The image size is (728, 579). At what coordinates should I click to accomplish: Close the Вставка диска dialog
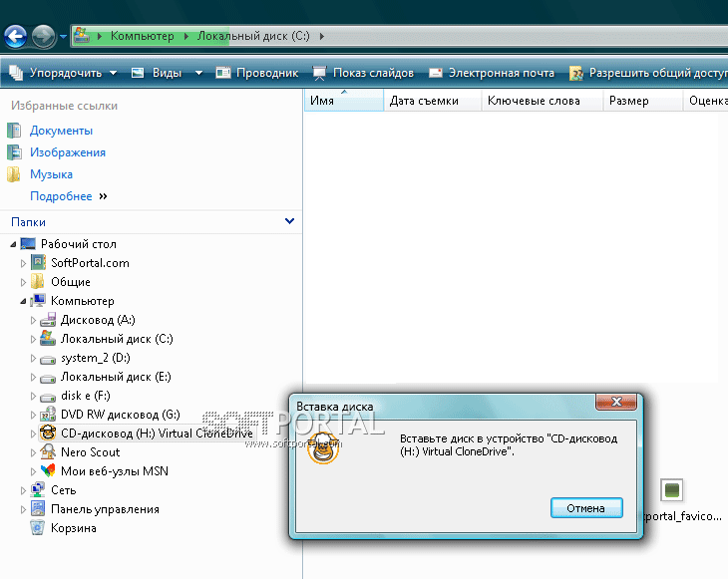point(616,402)
